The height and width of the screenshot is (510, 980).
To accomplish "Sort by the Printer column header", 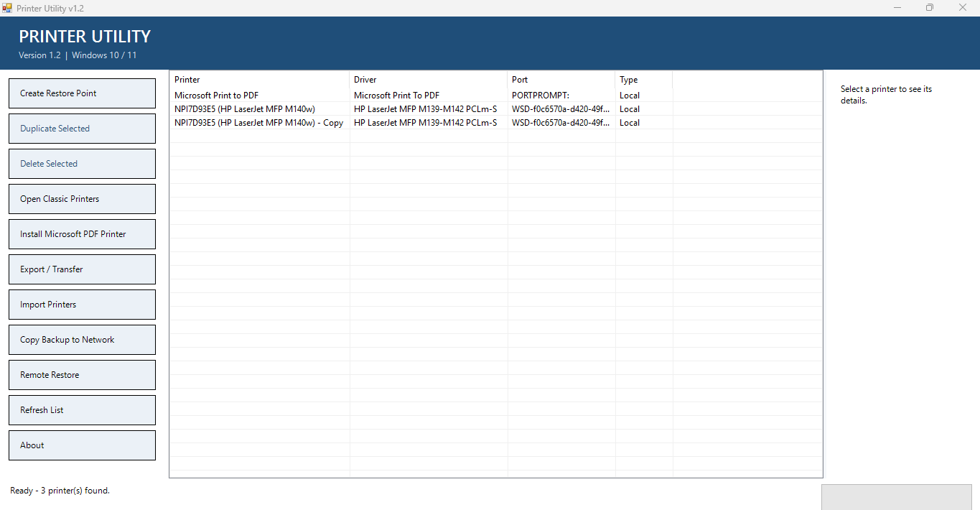I will [260, 80].
